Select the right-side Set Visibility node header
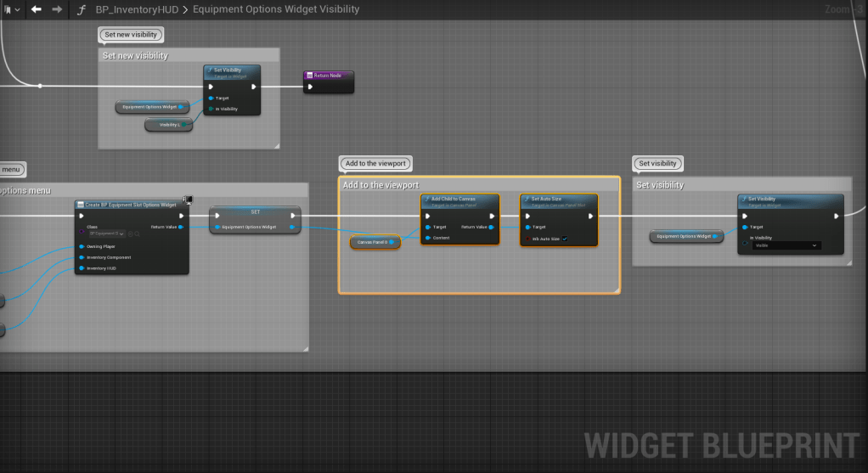 [791, 201]
